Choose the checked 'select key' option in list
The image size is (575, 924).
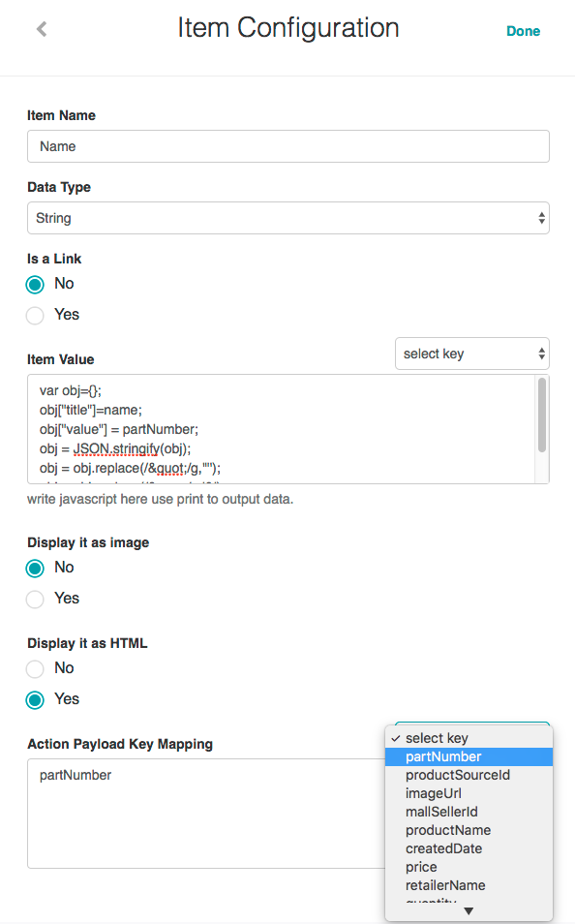coord(469,738)
